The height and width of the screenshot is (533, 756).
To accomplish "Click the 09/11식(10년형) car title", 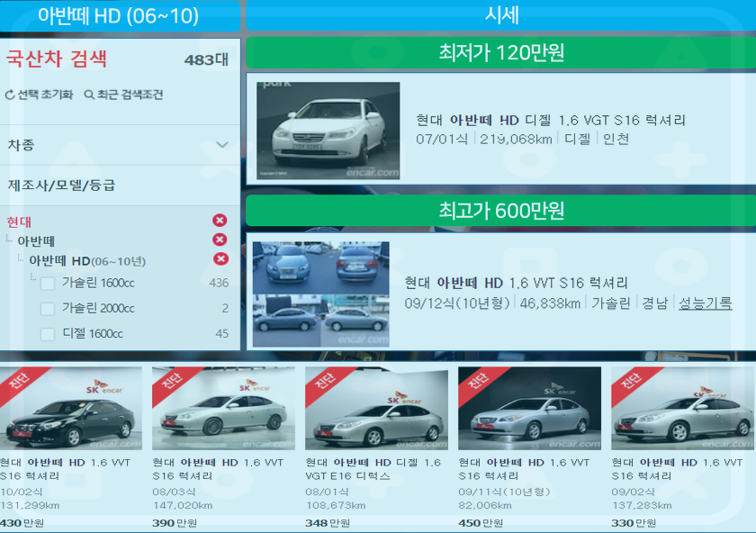I will coord(524,469).
